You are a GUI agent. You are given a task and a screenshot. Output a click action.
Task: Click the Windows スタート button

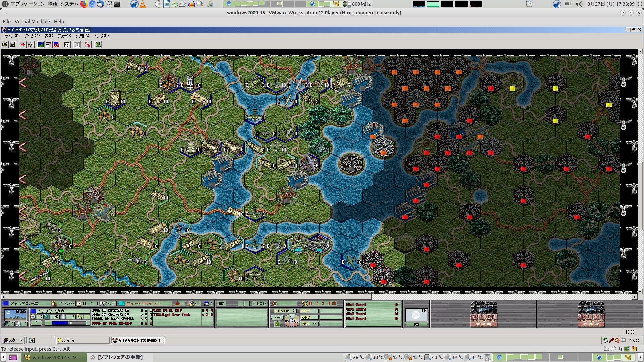(x=12, y=340)
